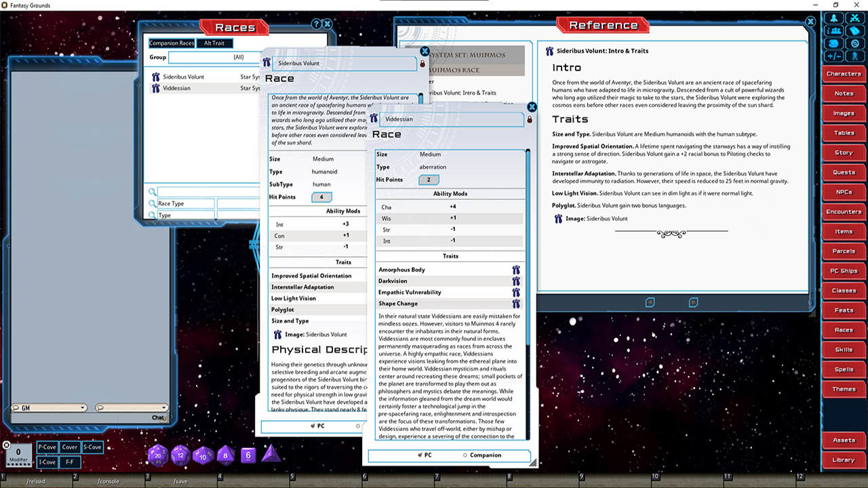The width and height of the screenshot is (868, 488).
Task: Select the d6 die
Action: point(248,455)
